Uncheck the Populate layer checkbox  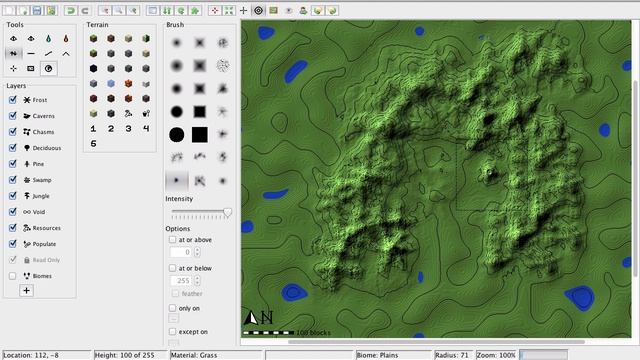click(x=13, y=244)
